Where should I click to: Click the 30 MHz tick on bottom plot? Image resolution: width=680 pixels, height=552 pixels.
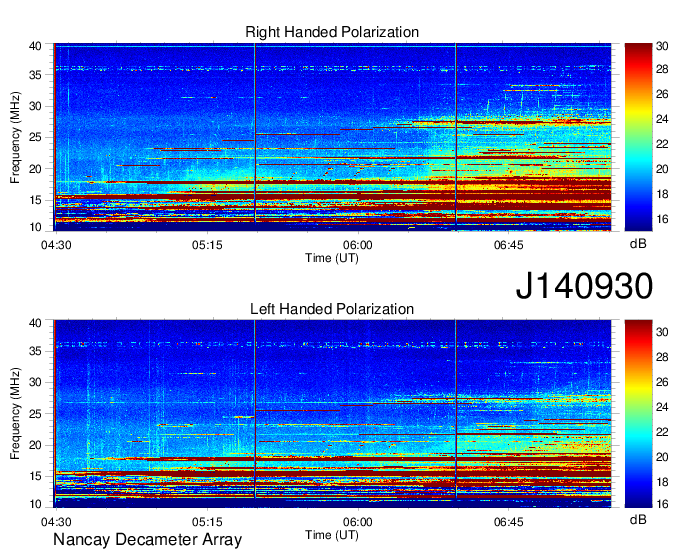coord(35,382)
